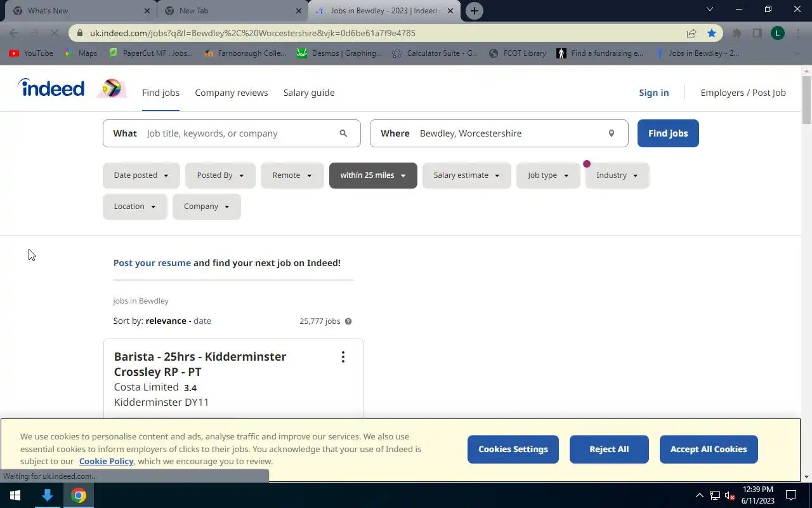Click the help icon beside 25,777 jobs

click(x=348, y=321)
